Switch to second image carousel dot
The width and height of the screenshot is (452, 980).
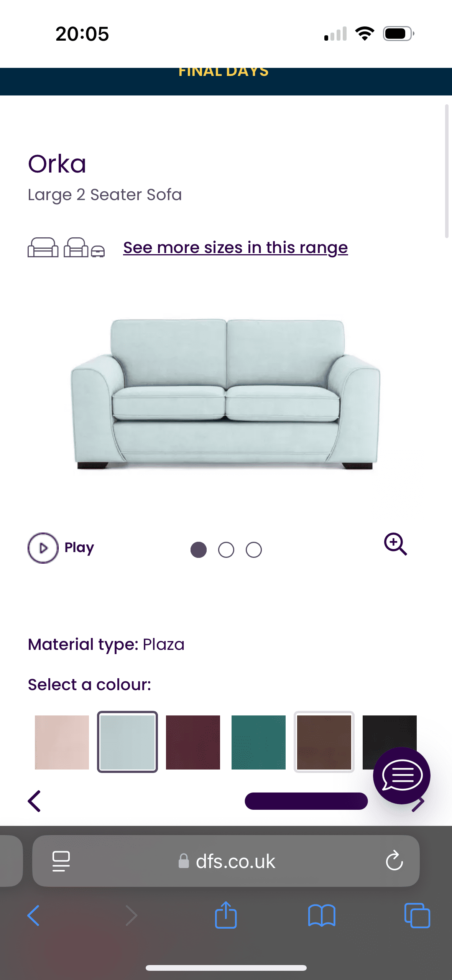pos(226,550)
